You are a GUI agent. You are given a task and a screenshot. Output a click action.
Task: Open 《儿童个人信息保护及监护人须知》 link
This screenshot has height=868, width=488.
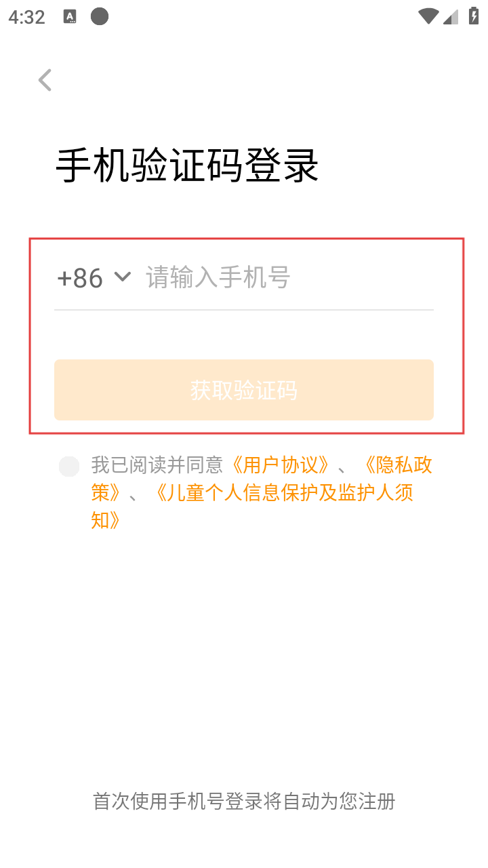(282, 493)
